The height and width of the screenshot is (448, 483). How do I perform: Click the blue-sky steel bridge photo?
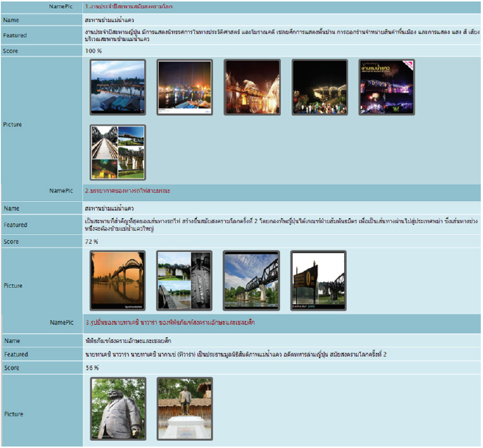click(x=251, y=280)
